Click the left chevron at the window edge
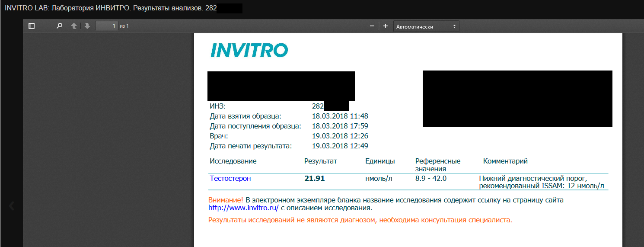Screen dimensions: 644x247 (12, 206)
